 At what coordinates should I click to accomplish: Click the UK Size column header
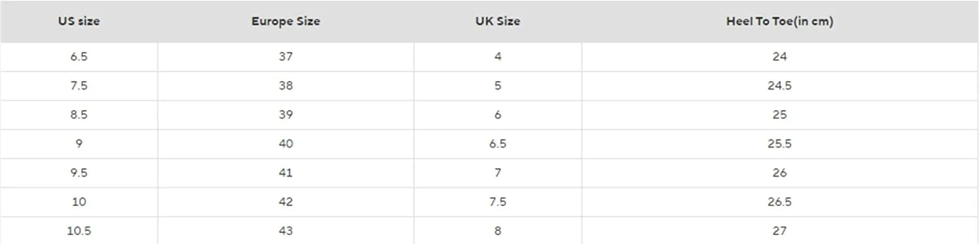click(x=498, y=22)
